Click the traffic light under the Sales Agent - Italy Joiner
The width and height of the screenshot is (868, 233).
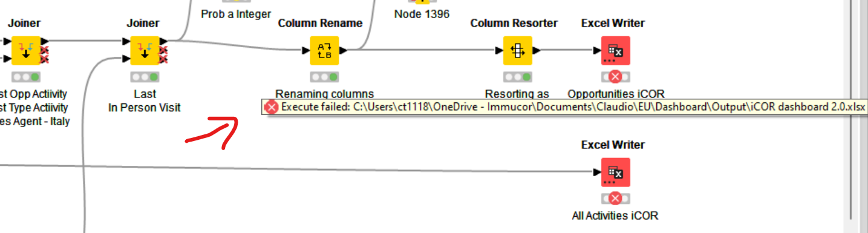[x=26, y=77]
